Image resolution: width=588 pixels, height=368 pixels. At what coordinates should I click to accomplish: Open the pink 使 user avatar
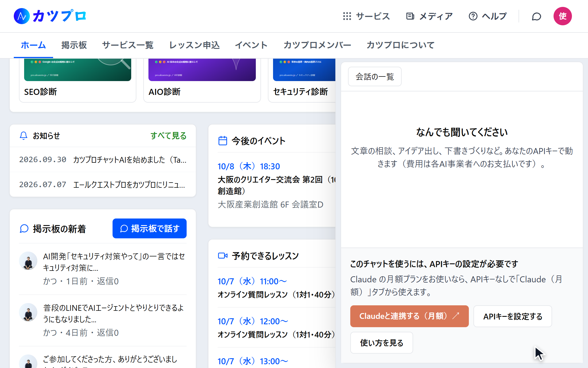[x=563, y=16]
